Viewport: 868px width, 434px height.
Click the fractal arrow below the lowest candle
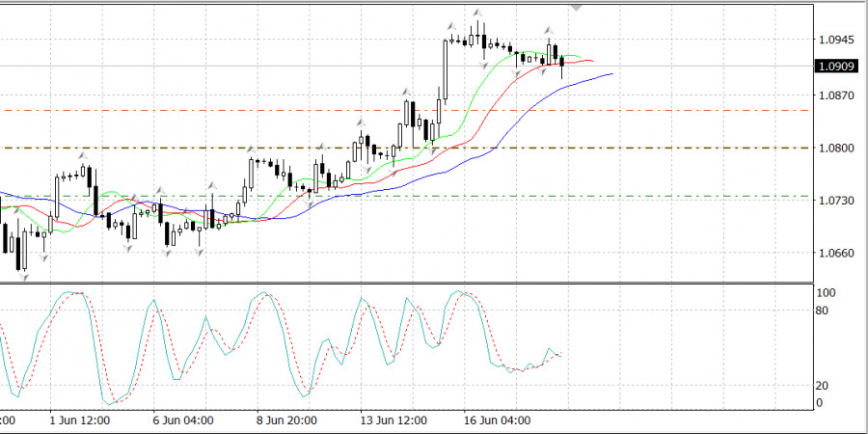21,278
